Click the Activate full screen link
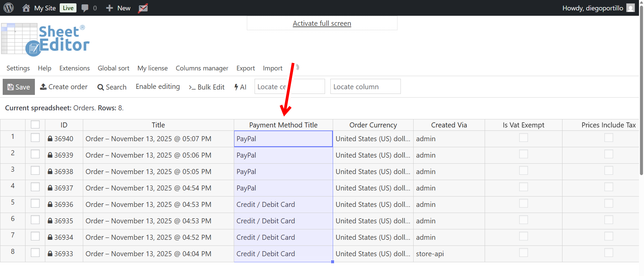This screenshot has height=276, width=644. pos(322,23)
